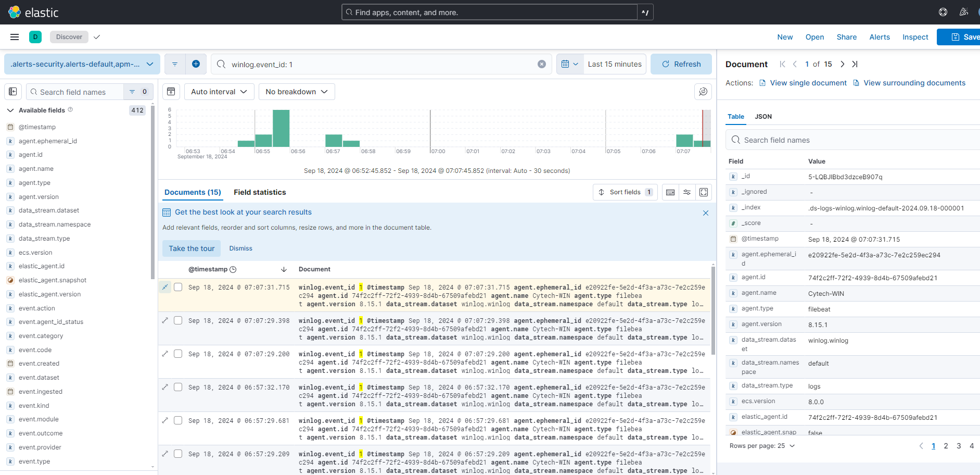Select checkbox for 07:07:31.715 row
This screenshot has width=980, height=475.
(x=178, y=287)
